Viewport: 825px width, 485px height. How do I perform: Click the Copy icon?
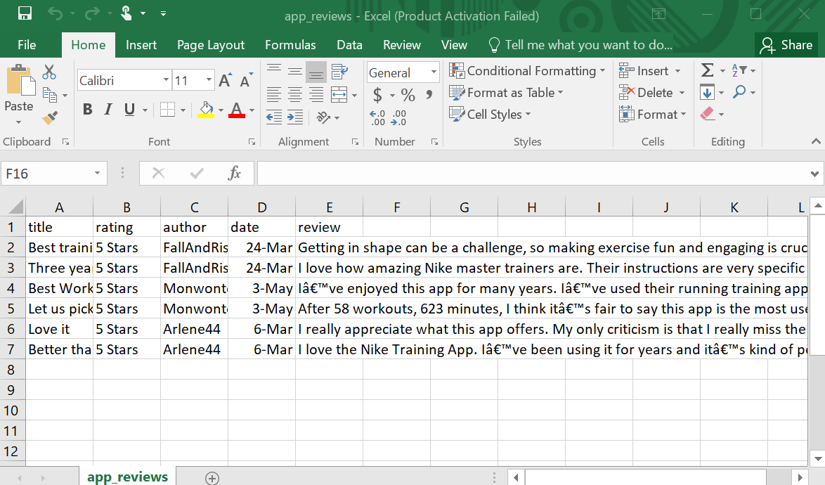tap(49, 95)
